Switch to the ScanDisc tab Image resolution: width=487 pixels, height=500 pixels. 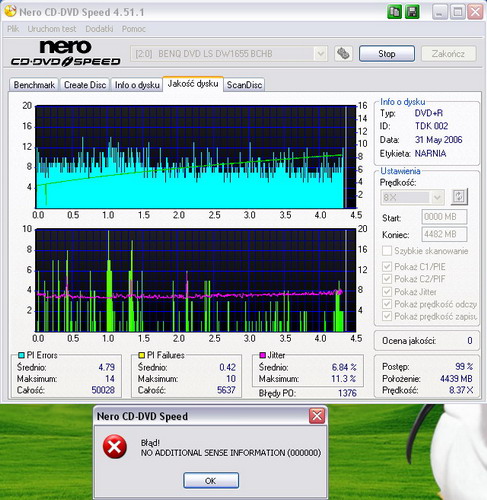(x=244, y=85)
